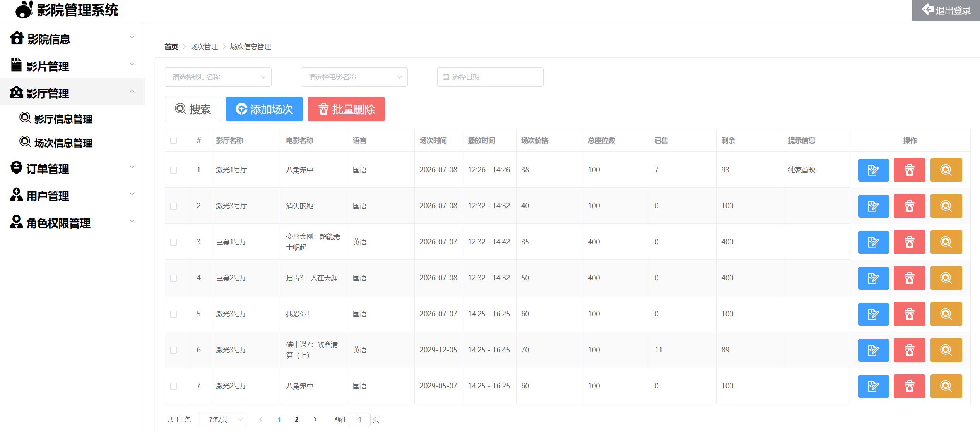
Task: Click the next page arrow
Action: pos(315,419)
